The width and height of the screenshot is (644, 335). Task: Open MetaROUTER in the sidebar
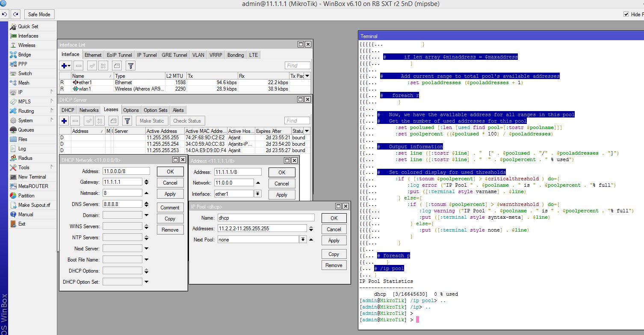point(33,186)
